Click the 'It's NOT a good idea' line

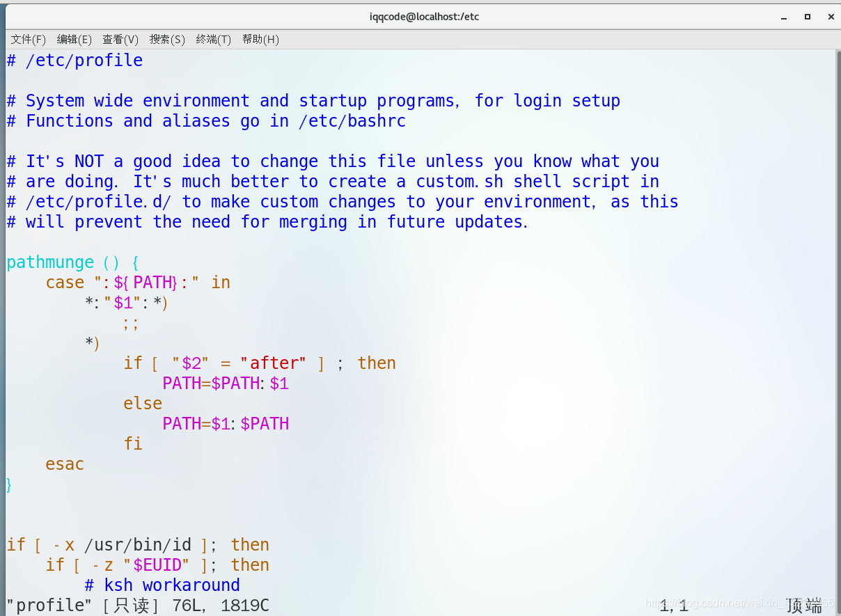point(333,161)
